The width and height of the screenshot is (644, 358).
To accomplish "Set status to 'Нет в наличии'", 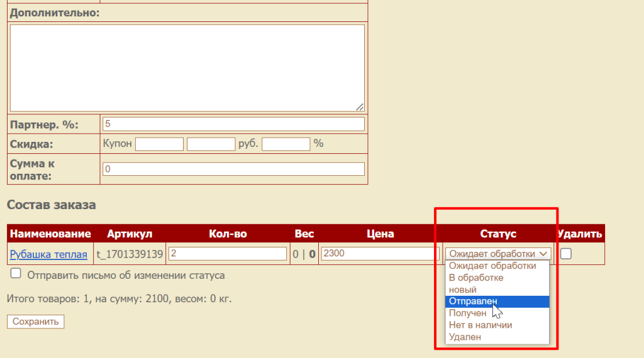I will tap(497, 325).
